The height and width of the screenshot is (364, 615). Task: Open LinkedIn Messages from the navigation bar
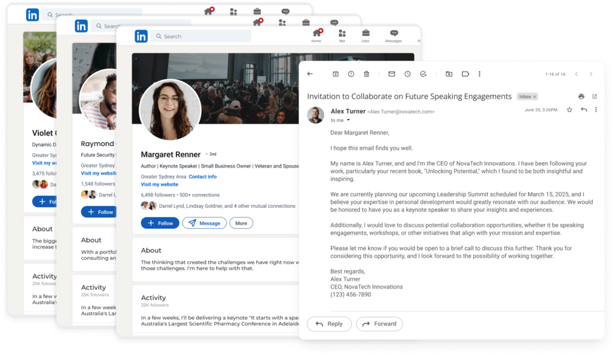[394, 34]
